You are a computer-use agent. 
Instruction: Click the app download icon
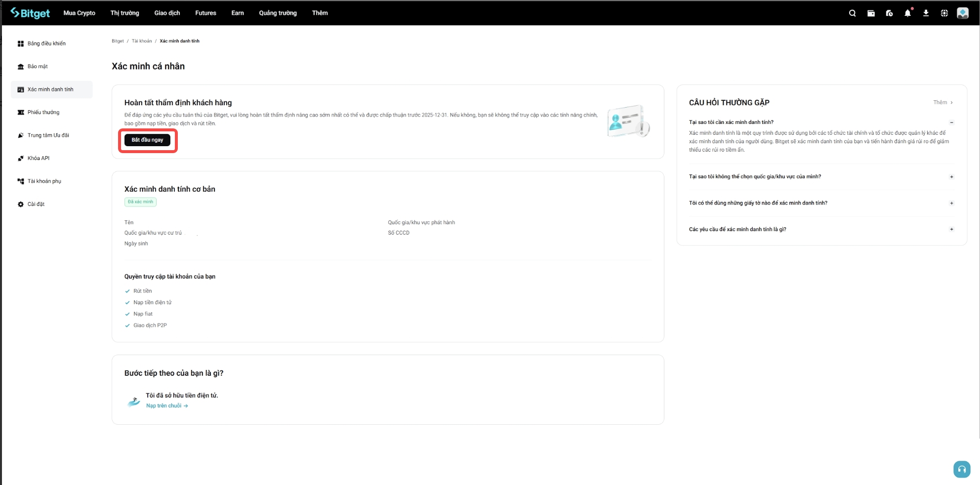(x=926, y=13)
